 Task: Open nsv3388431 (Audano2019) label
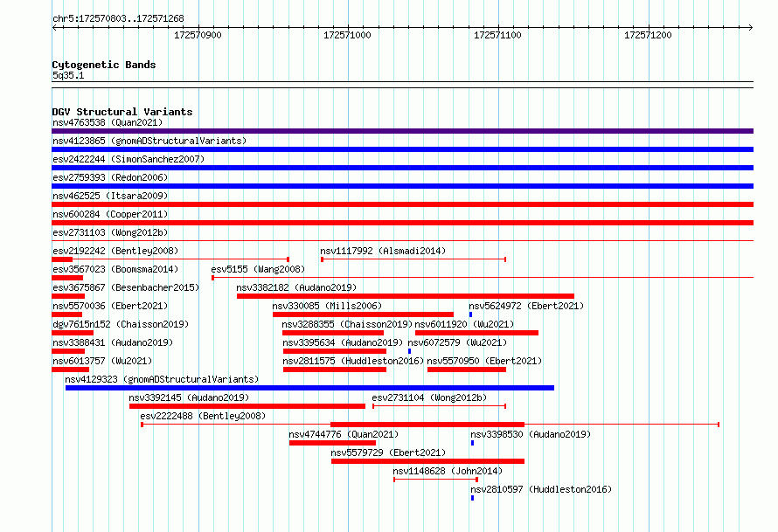coord(113,342)
